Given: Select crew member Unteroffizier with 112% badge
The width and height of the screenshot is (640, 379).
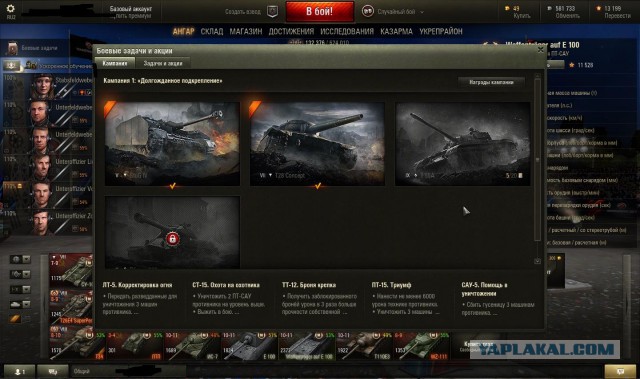Looking at the screenshot, I should [x=41, y=195].
